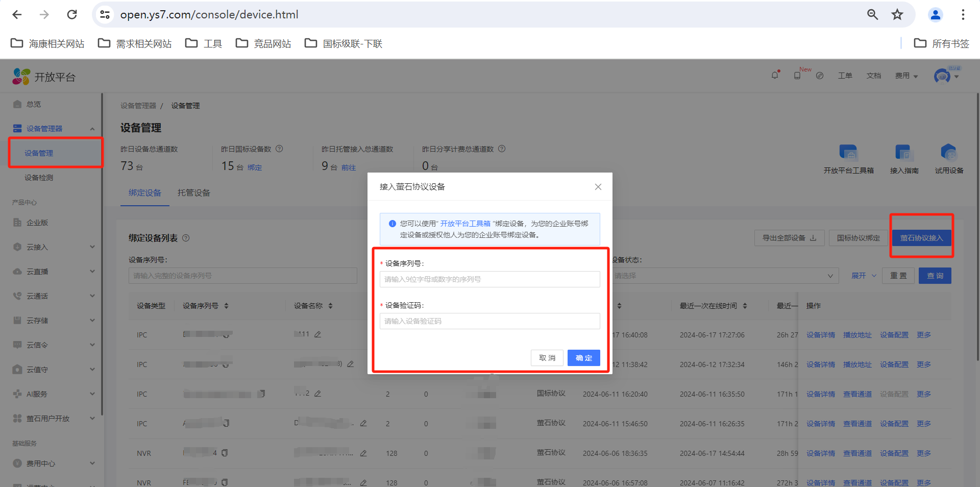Image resolution: width=980 pixels, height=487 pixels.
Task: Open 工单 in the top navigation
Action: coord(845,76)
